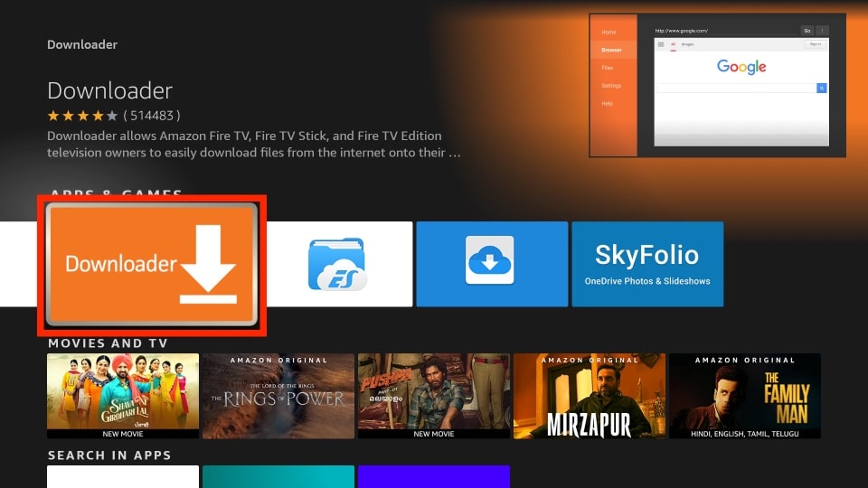868x488 pixels.
Task: Click the Home item in preview sidebar
Action: (609, 33)
